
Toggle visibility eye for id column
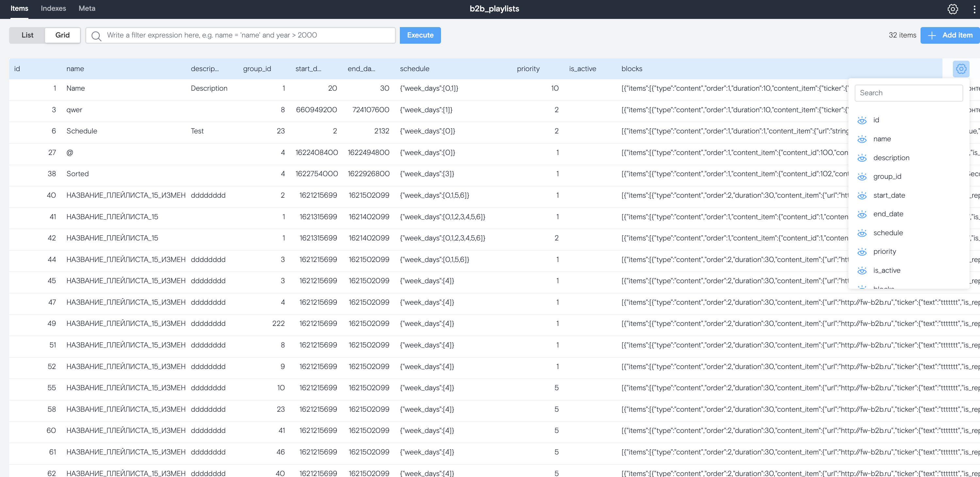pyautogui.click(x=862, y=120)
